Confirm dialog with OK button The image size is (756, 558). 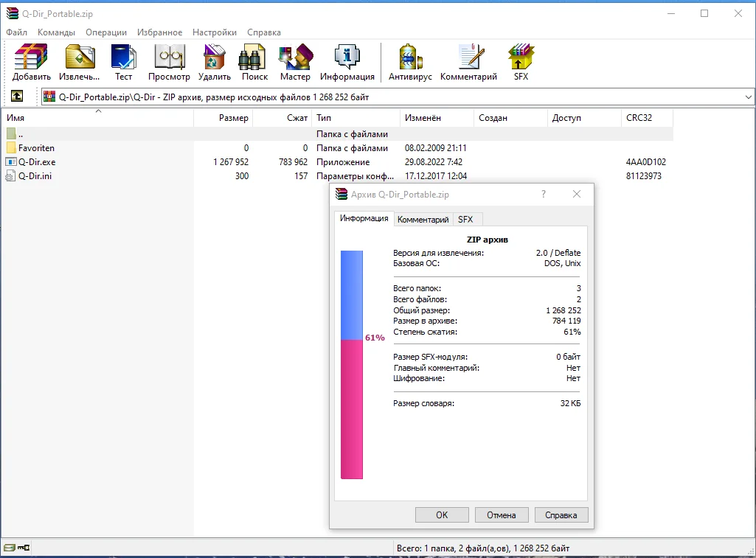(x=442, y=515)
